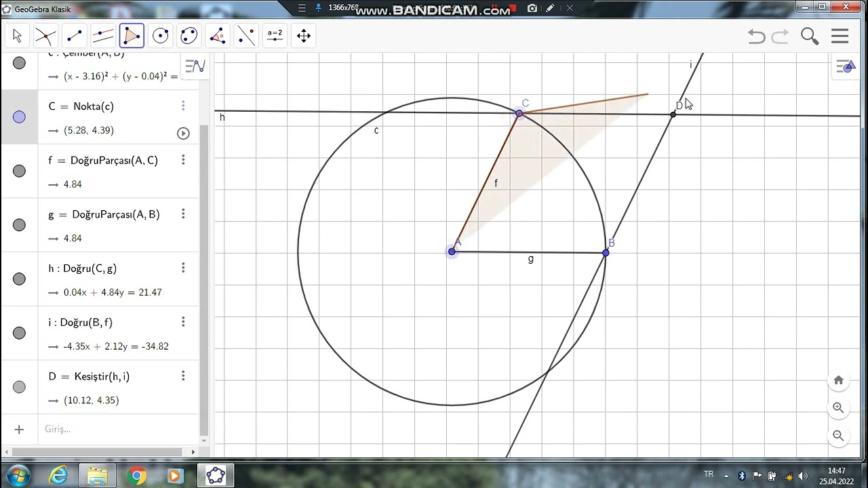868x488 pixels.
Task: Toggle visibility of segment g
Action: click(19, 225)
